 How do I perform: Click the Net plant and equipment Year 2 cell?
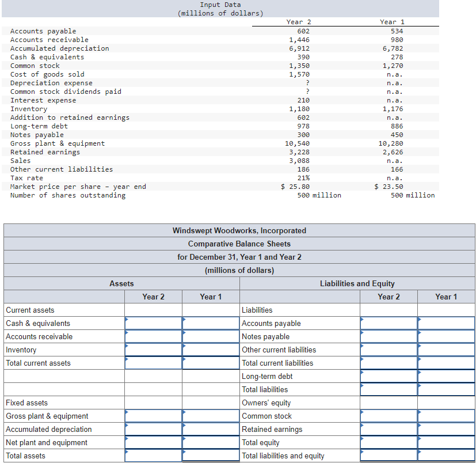(x=153, y=442)
